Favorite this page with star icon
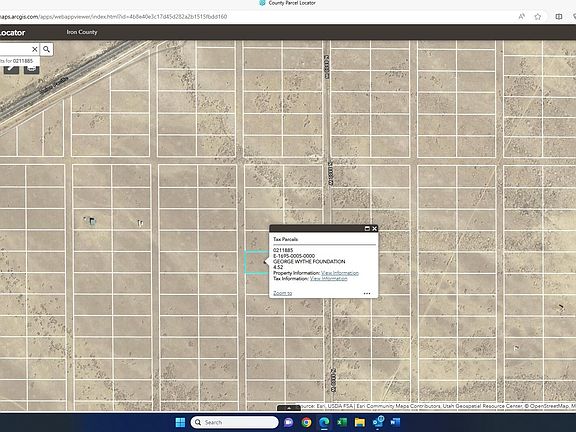Screen dimensions: 576x432 [538, 17]
